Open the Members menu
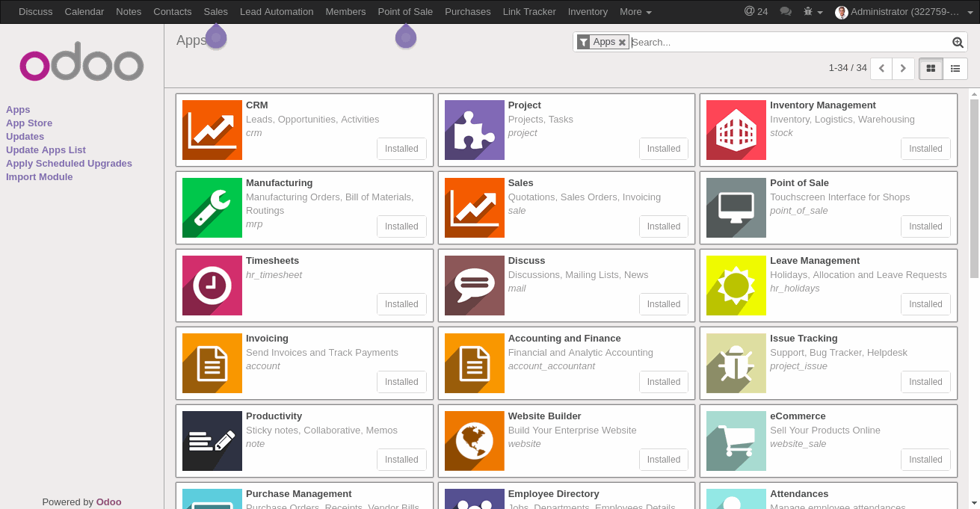The width and height of the screenshot is (980, 509). pos(346,12)
